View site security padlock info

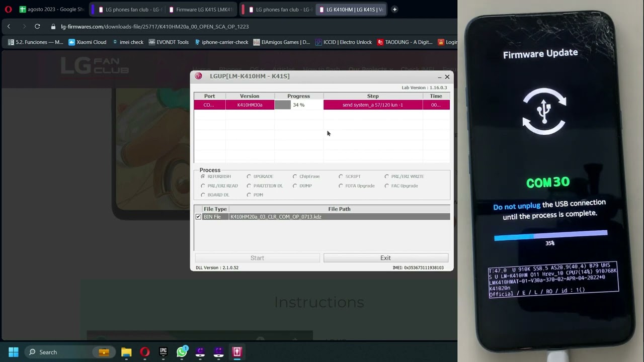pos(53,26)
